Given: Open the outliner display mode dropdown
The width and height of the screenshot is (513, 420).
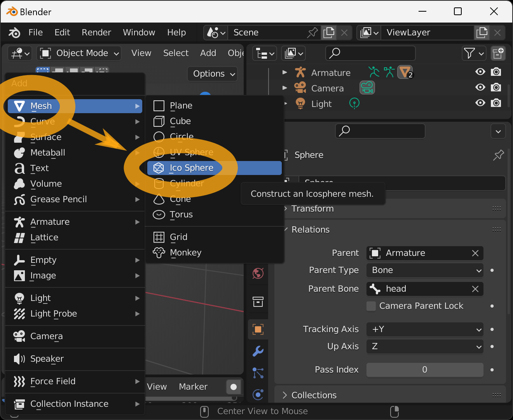Looking at the screenshot, I should (x=293, y=53).
